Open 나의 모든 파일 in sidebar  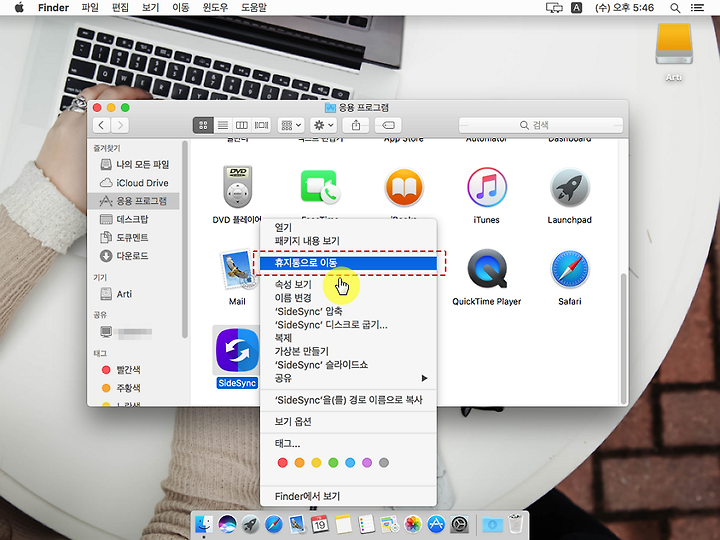click(134, 164)
